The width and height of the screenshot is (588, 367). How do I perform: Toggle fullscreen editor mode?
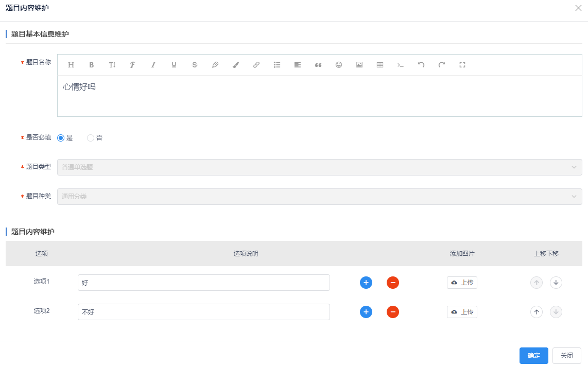462,65
